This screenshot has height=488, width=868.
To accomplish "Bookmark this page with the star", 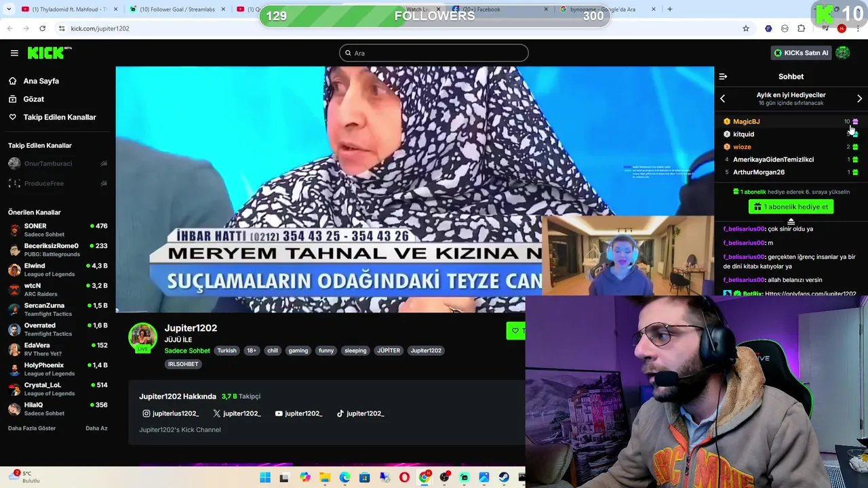I will click(746, 28).
